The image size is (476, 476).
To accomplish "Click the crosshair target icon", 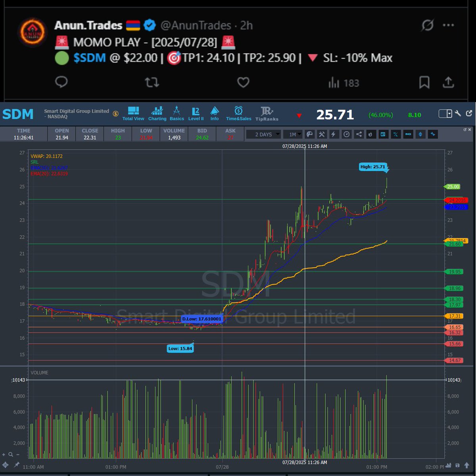I will (5, 465).
